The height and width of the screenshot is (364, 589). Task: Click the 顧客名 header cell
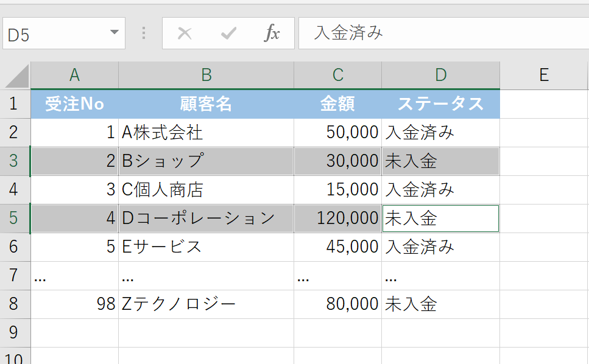pyautogui.click(x=206, y=104)
